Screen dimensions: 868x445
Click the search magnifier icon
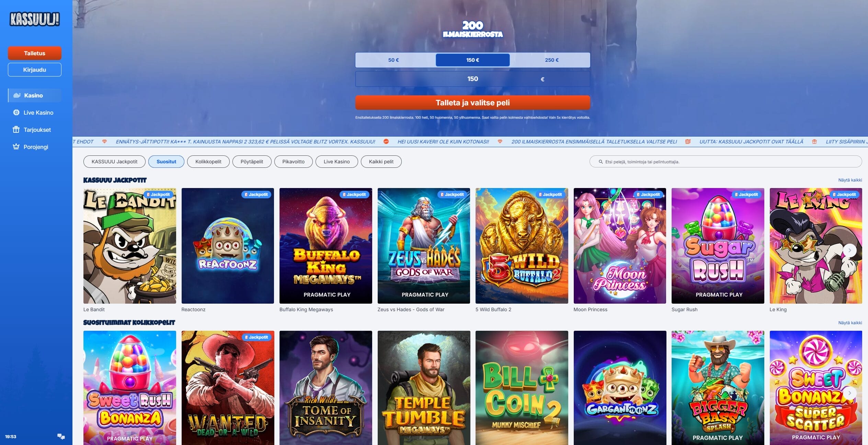coord(601,162)
